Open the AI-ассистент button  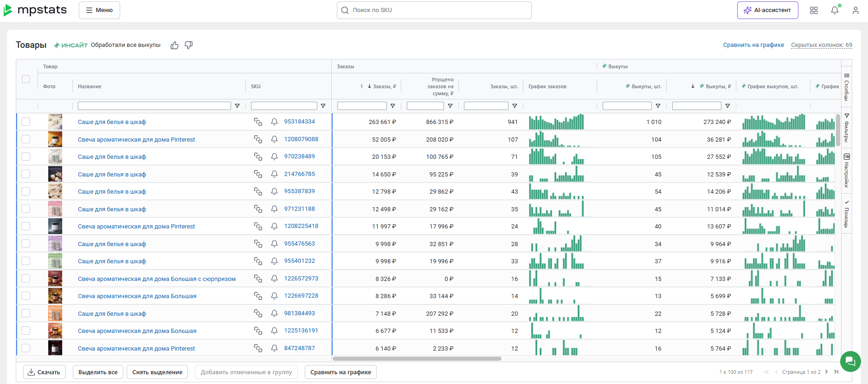(x=768, y=10)
